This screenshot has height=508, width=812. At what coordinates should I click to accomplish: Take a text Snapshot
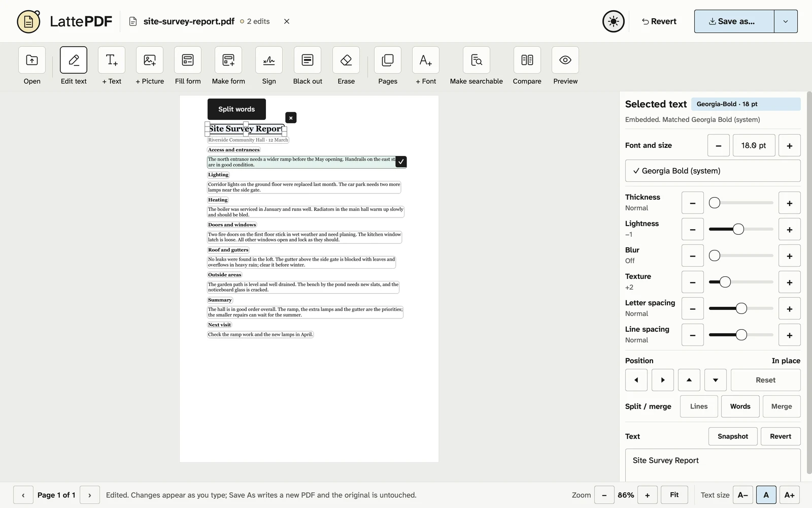(733, 436)
